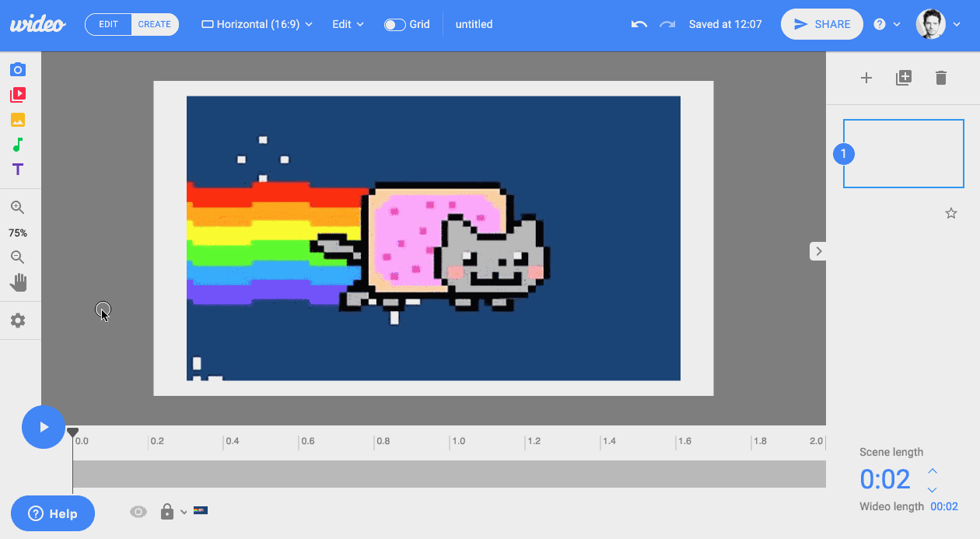
Task: Select the hand pan tool
Action: pyautogui.click(x=17, y=282)
